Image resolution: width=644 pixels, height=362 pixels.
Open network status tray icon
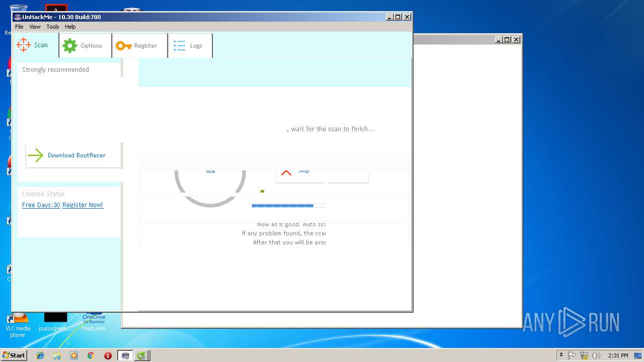coord(584,355)
